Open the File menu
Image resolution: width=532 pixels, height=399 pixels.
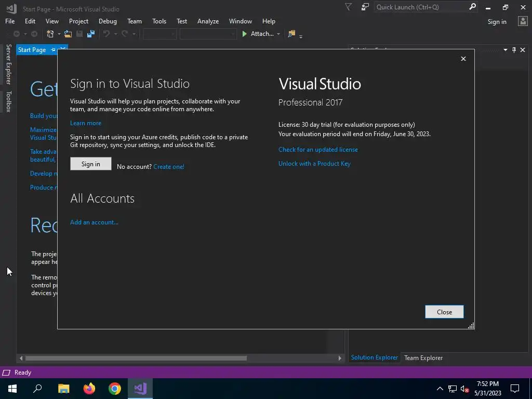click(10, 21)
